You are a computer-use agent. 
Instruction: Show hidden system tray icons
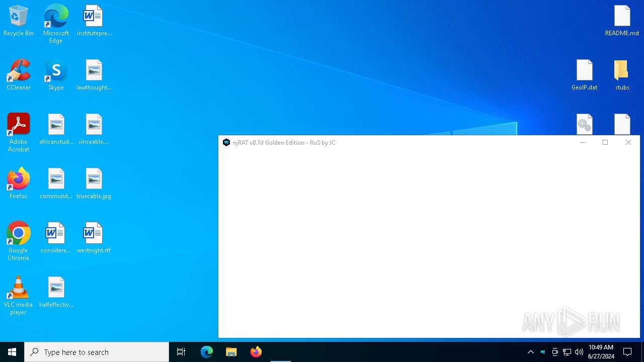[x=531, y=352]
